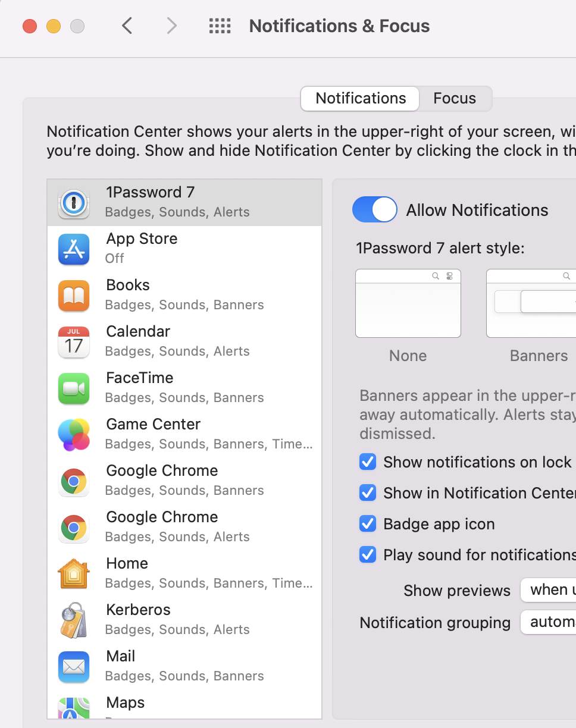Click the Chrome icon with Banners row
Viewport: 576px width, 728px height.
click(x=74, y=481)
